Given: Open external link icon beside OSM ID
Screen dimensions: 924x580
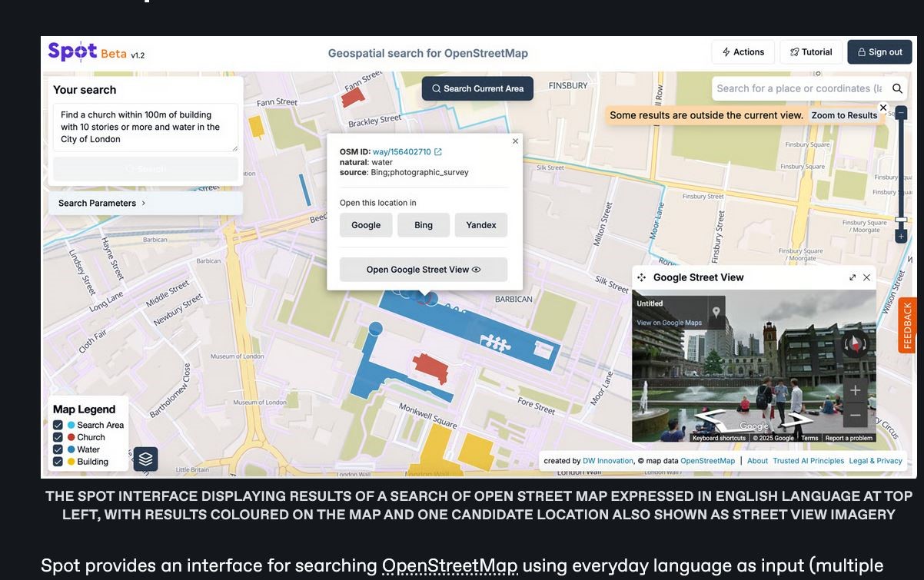Looking at the screenshot, I should [x=438, y=152].
